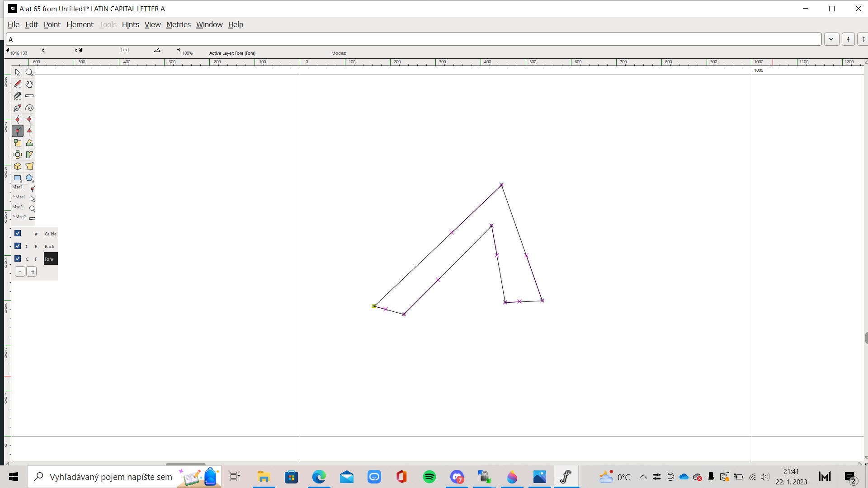868x488 pixels.
Task: Open the Point menu
Action: point(52,24)
